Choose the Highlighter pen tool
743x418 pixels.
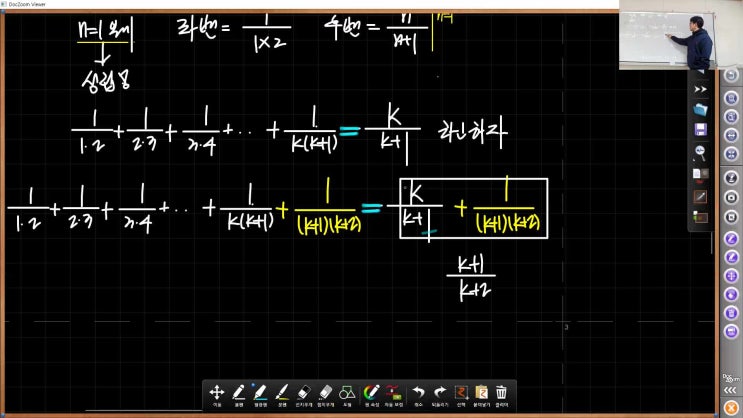(x=260, y=392)
